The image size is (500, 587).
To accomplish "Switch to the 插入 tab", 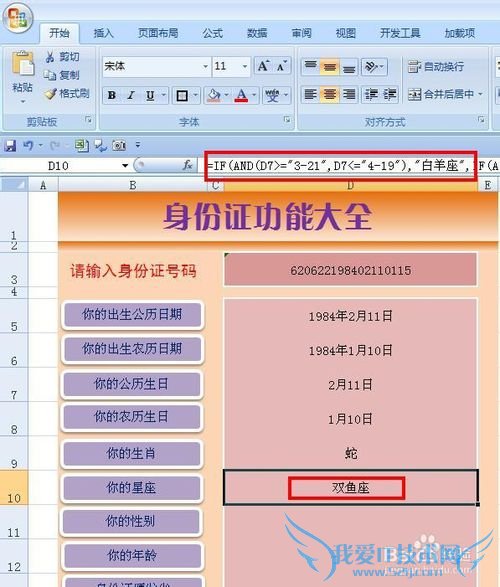I will (104, 33).
